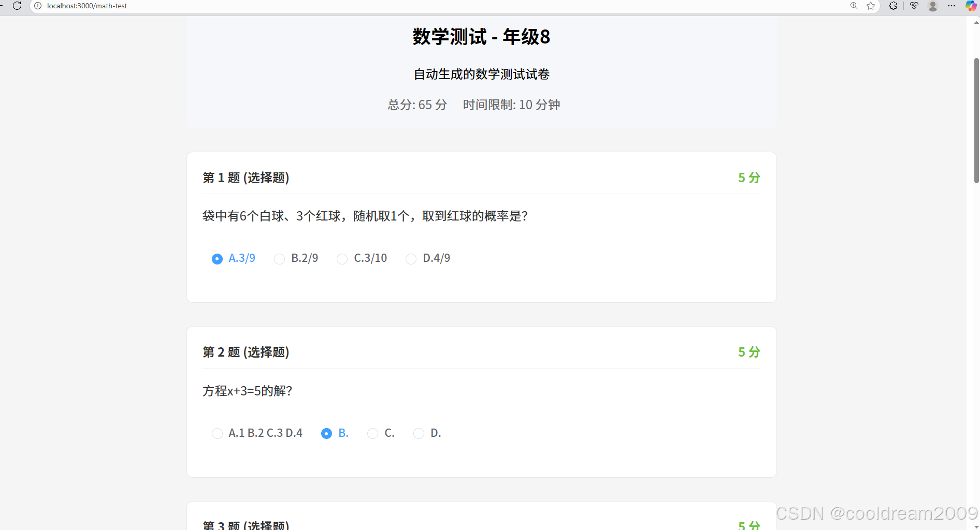Reload the page with the refresh icon
Viewport: 980px width, 530px height.
click(x=17, y=6)
